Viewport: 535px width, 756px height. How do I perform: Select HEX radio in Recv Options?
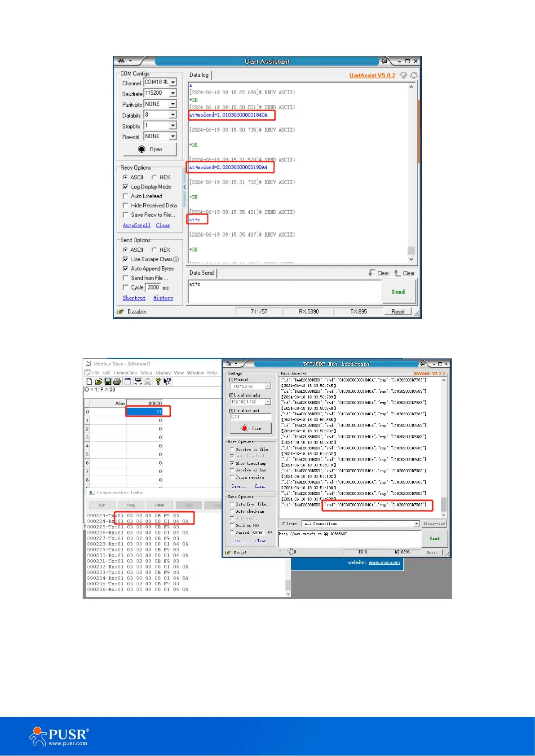(x=154, y=177)
